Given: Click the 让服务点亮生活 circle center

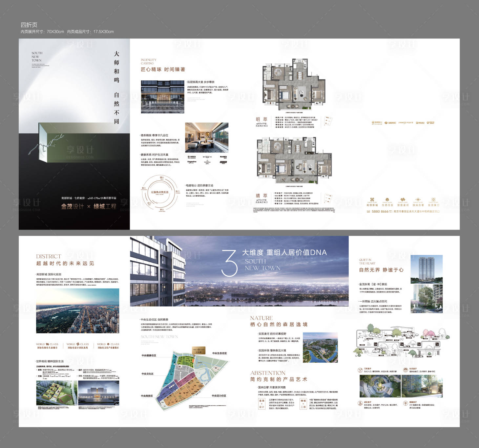Looking at the screenshot, I should [159, 192].
